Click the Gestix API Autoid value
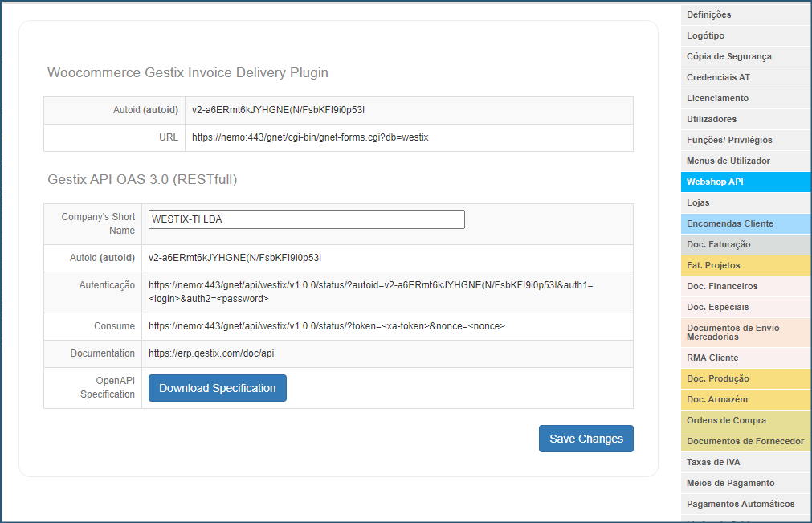Screen dimensions: 812x523 click(235, 258)
